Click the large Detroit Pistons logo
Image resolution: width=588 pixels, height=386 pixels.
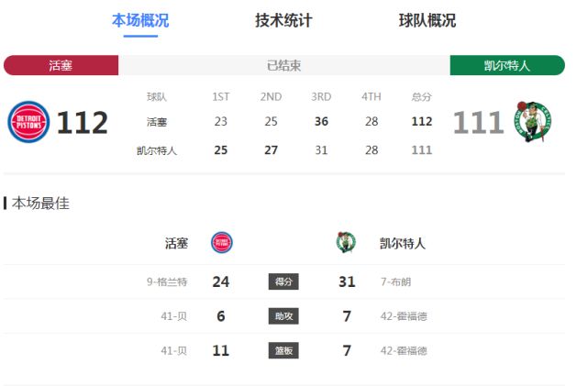[x=28, y=122]
